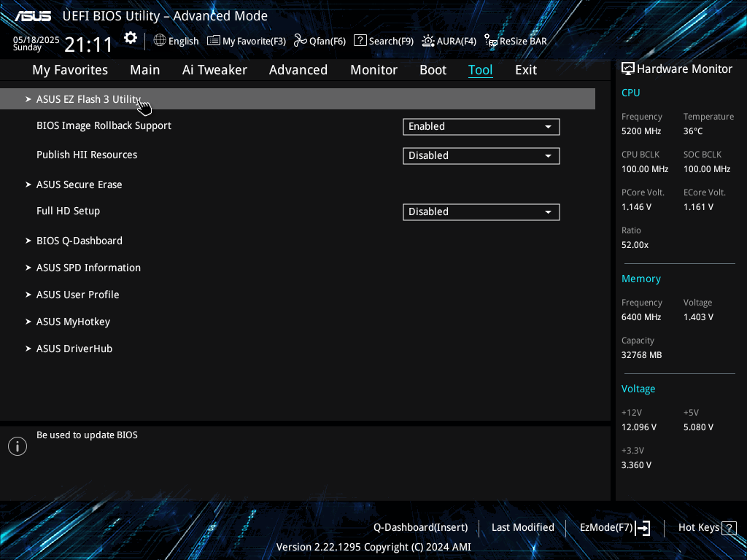Click Capacity 32768 MB value

[x=642, y=355]
